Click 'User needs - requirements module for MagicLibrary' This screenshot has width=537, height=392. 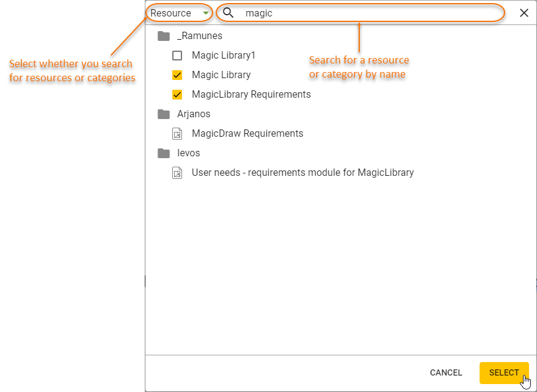[303, 173]
